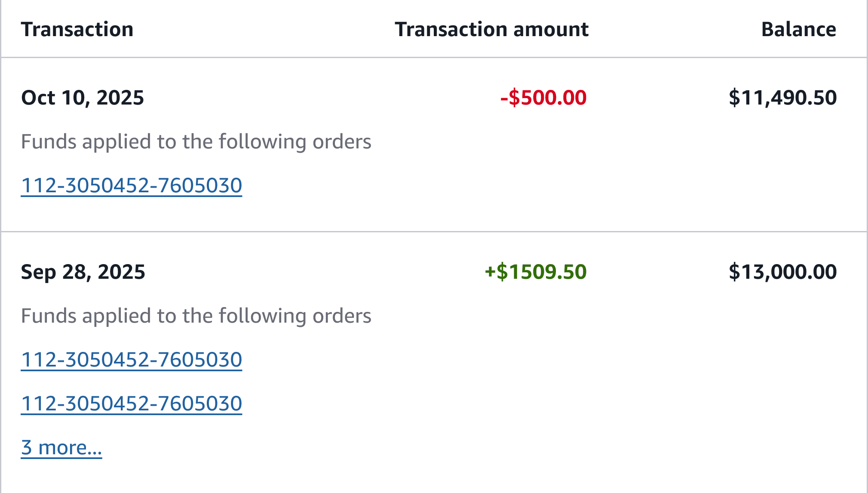Click the Balance column header

click(798, 30)
